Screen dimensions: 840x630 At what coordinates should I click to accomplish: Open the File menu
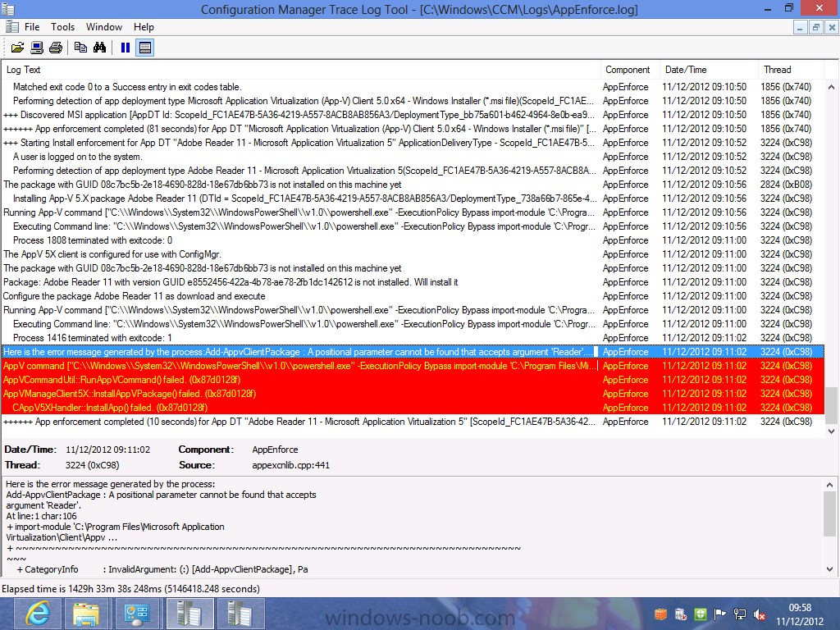click(32, 27)
